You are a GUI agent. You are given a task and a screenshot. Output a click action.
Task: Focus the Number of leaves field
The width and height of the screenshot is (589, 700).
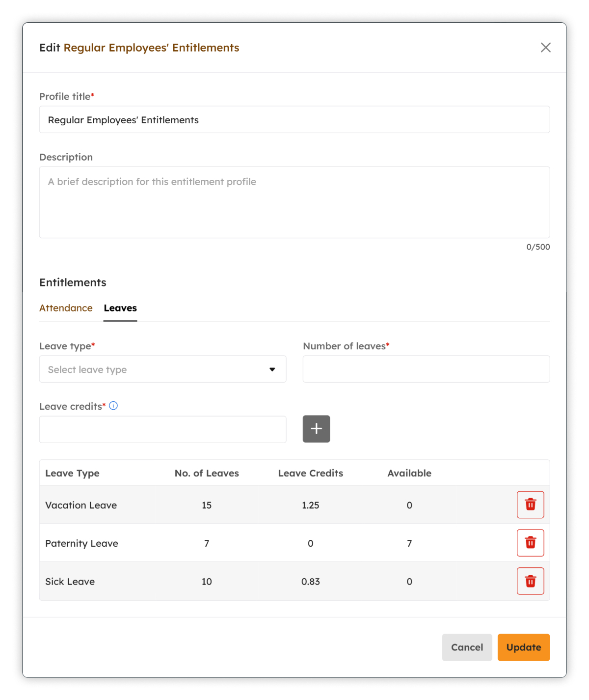[426, 369]
